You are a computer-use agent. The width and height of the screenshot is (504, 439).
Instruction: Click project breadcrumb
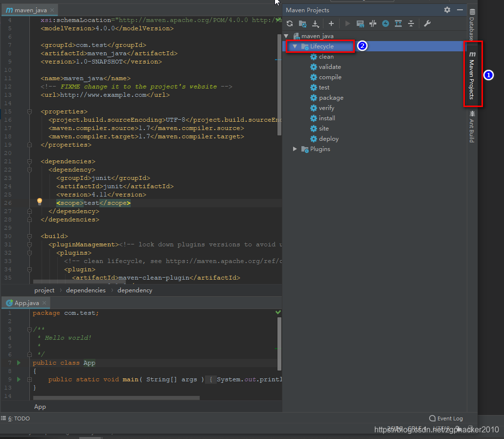click(x=45, y=290)
